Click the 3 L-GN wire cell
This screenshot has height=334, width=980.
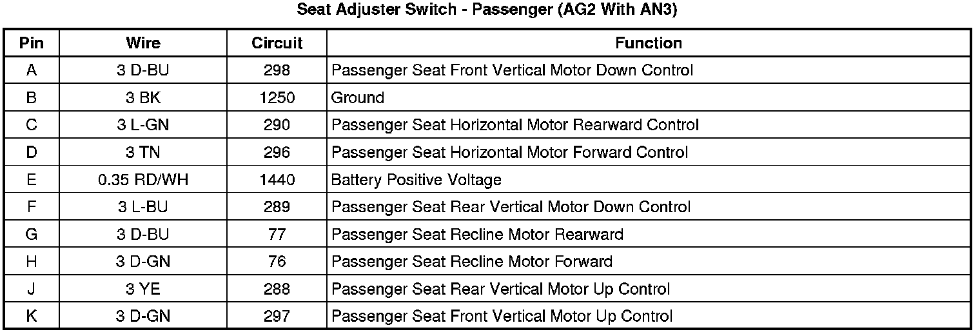(x=143, y=125)
